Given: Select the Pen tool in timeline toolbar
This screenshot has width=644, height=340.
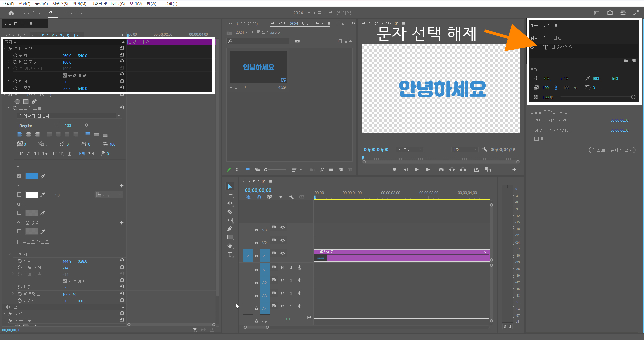Looking at the screenshot, I should point(230,229).
